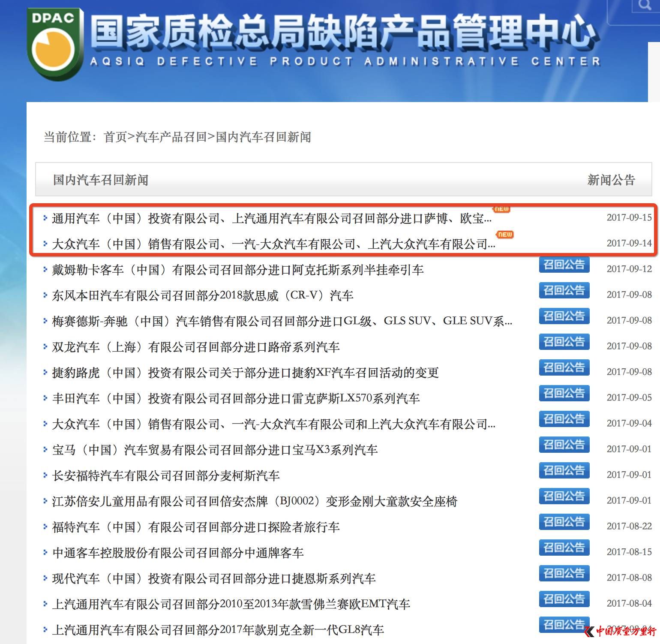Click 召回公告 button for 双龙汽车 row
Screen dimensions: 660x644
click(564, 342)
